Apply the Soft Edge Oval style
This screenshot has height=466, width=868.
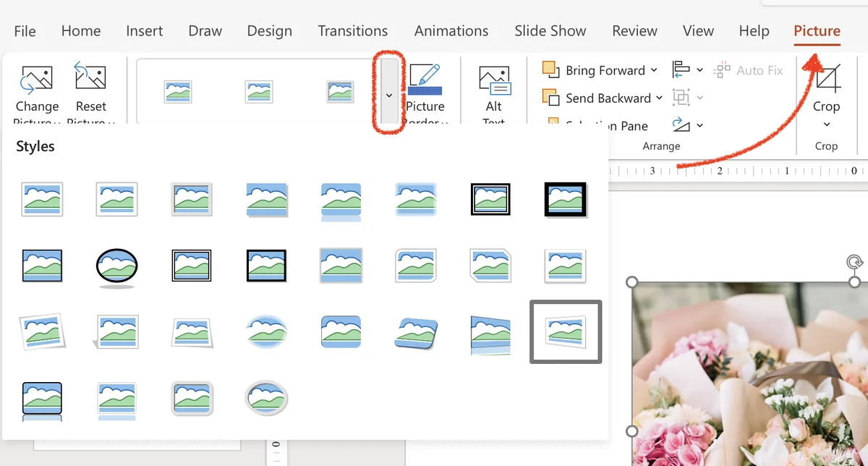(x=266, y=332)
